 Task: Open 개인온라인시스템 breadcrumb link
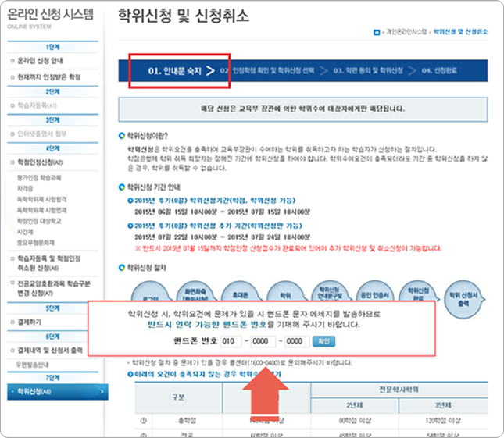(406, 32)
